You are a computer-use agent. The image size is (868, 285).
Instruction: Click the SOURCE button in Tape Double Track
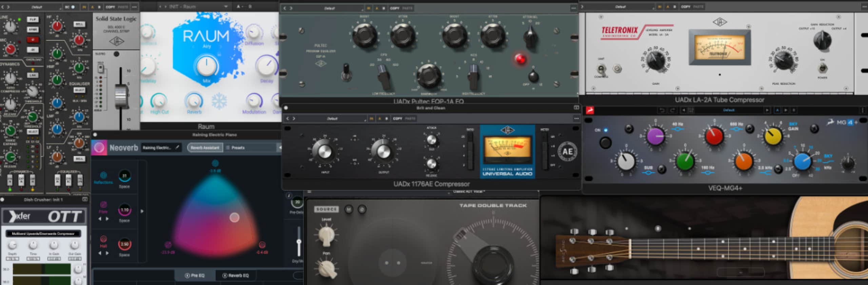(x=326, y=209)
